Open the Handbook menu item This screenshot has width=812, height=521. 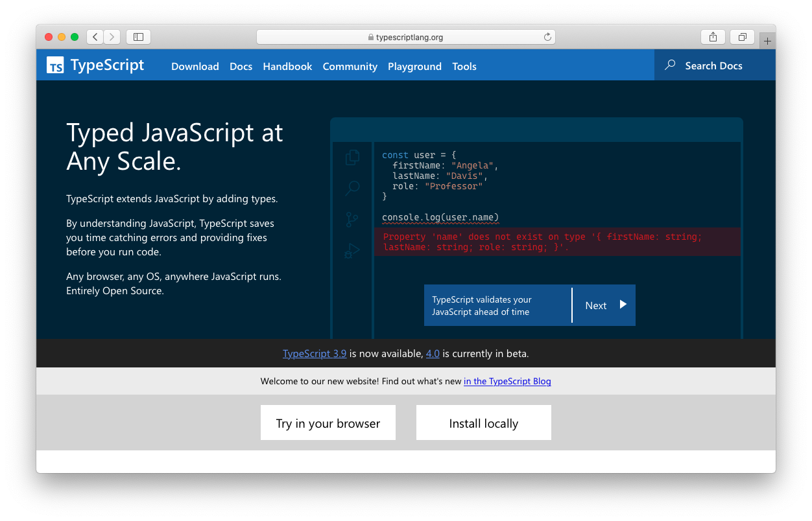pyautogui.click(x=287, y=66)
